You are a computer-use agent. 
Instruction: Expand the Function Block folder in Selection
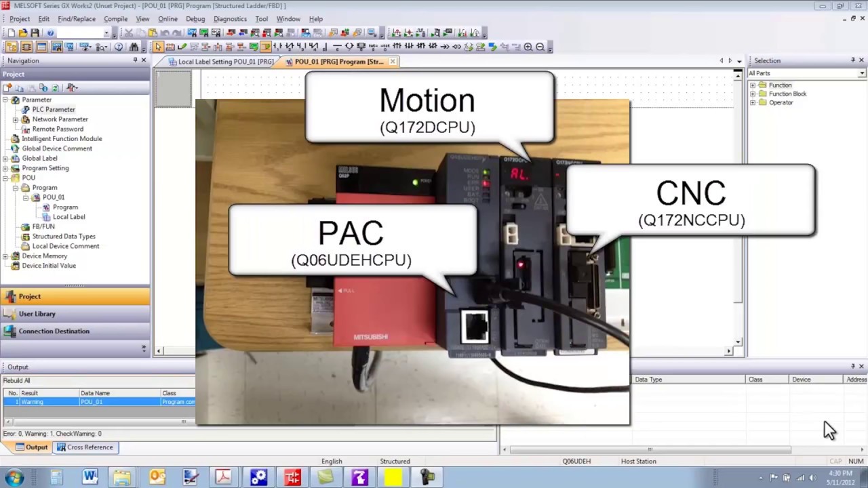pyautogui.click(x=752, y=94)
